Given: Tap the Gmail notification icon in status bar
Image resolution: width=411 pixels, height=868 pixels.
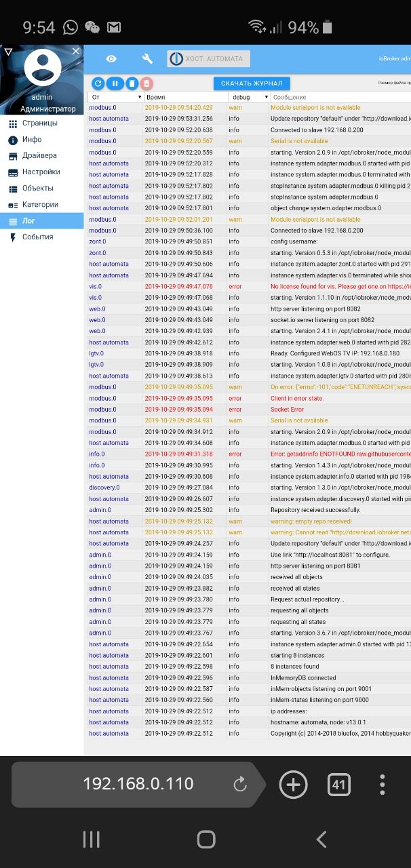Looking at the screenshot, I should 114,28.
